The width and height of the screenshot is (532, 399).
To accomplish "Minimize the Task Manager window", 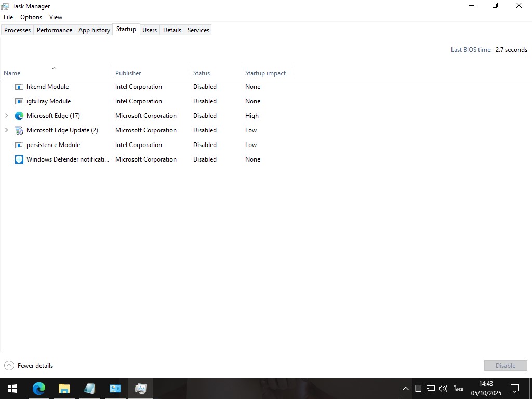I will pos(471,5).
